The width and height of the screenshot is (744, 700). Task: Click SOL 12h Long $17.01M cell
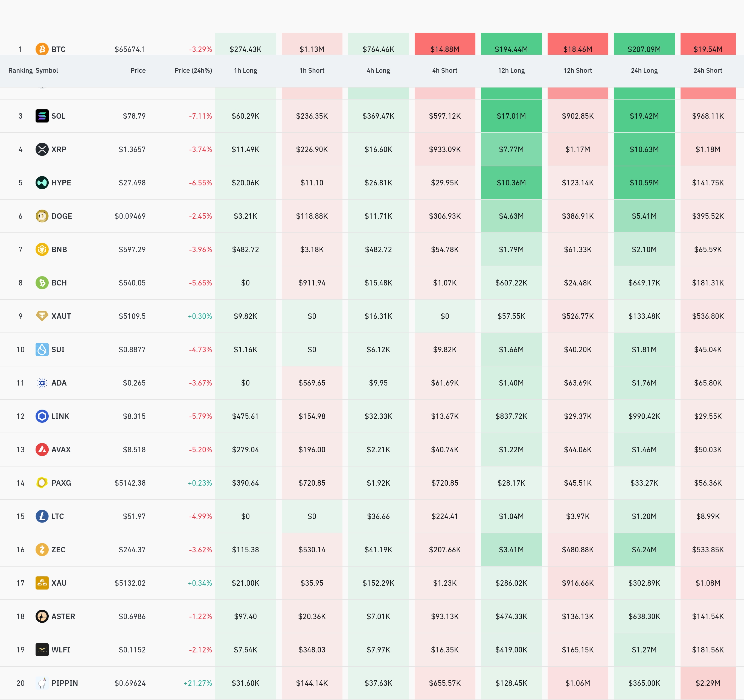click(x=511, y=116)
